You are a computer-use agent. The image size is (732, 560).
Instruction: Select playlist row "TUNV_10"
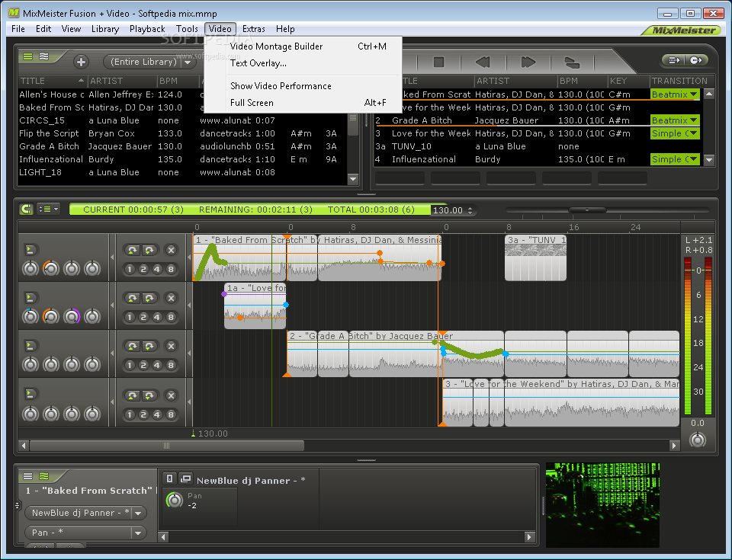pos(538,146)
